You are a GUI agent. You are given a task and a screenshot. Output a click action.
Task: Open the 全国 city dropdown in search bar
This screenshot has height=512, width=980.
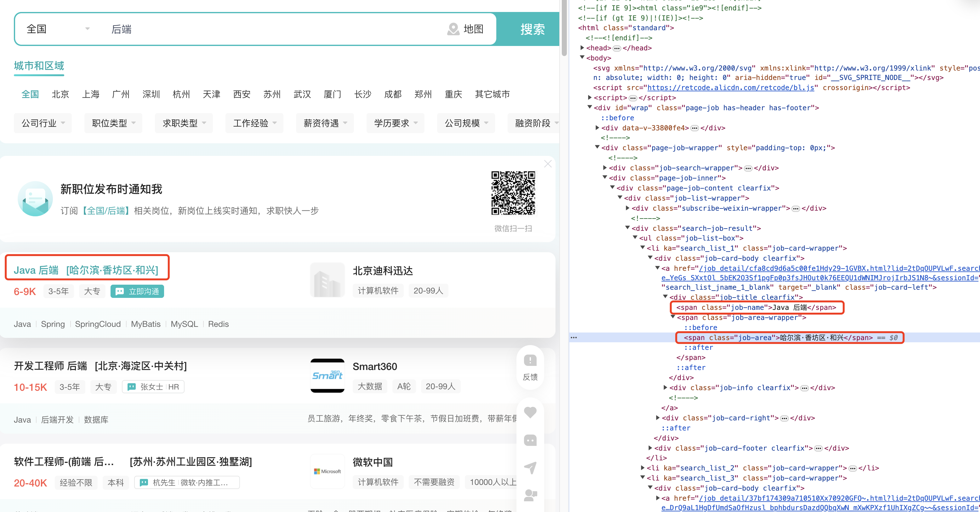[58, 29]
